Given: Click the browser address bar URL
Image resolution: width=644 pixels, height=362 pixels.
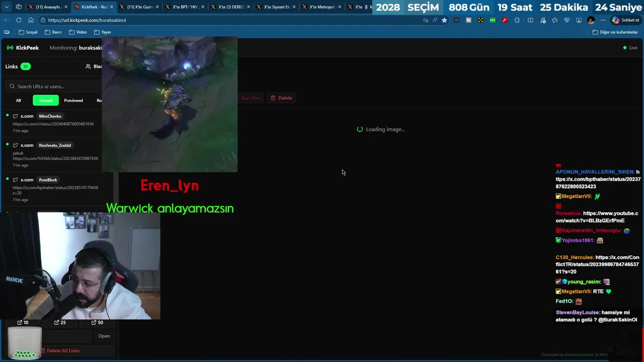Looking at the screenshot, I should 87,20.
